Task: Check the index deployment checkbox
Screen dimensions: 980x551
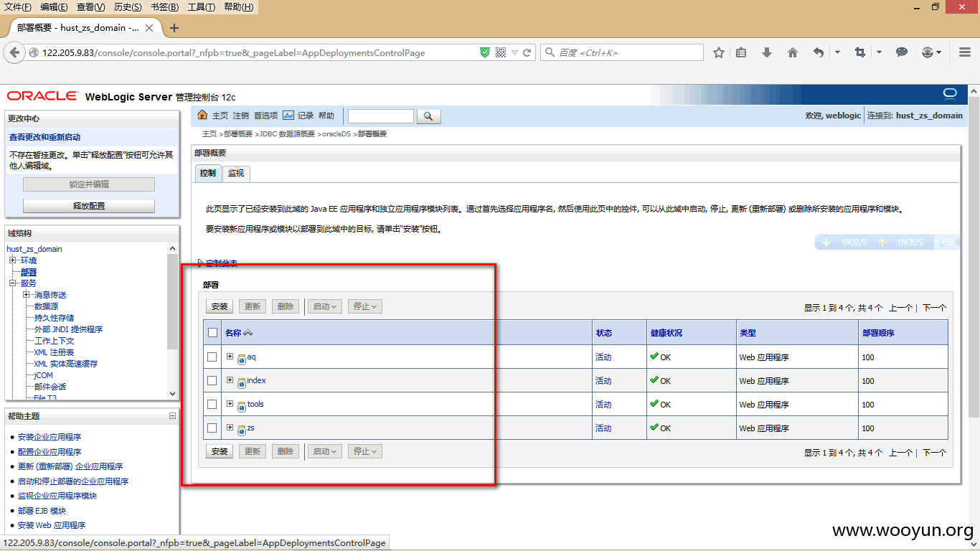Action: tap(212, 380)
